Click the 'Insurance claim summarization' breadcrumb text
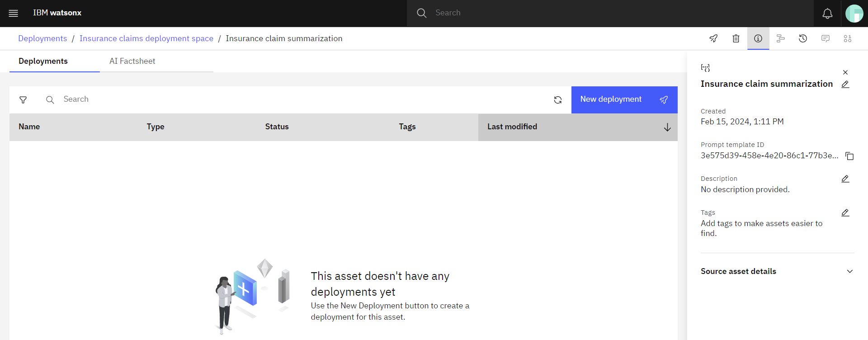Image resolution: width=868 pixels, height=340 pixels. coord(284,38)
